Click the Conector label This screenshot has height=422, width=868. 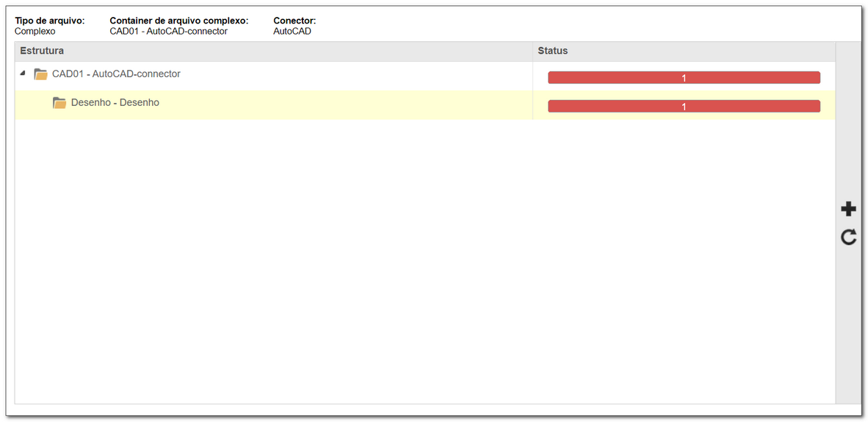click(294, 21)
